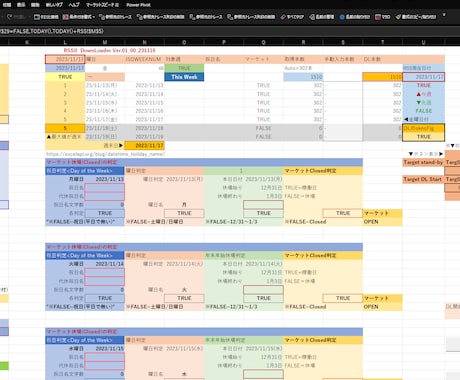Click the 参照元のトレース trace precedents icon

(102, 17)
